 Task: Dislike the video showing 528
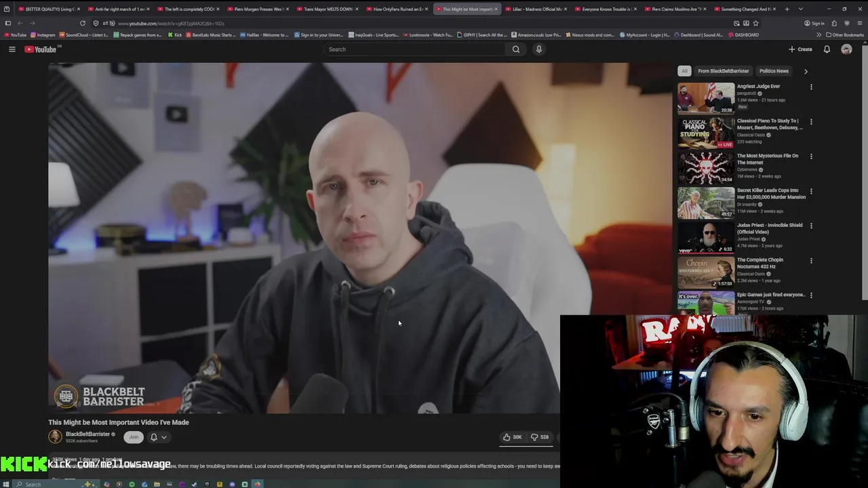[x=540, y=437]
